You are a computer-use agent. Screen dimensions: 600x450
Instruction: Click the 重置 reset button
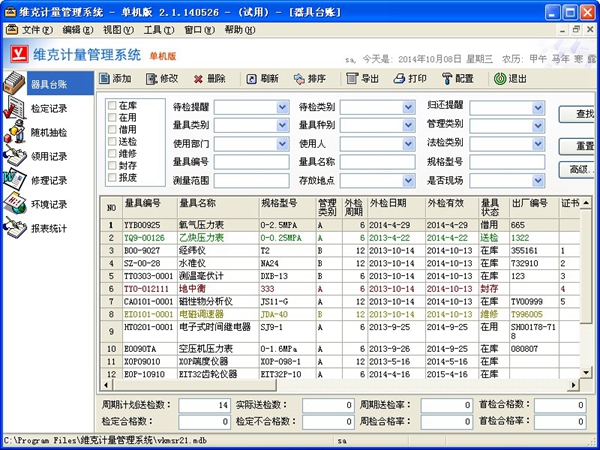[577, 146]
